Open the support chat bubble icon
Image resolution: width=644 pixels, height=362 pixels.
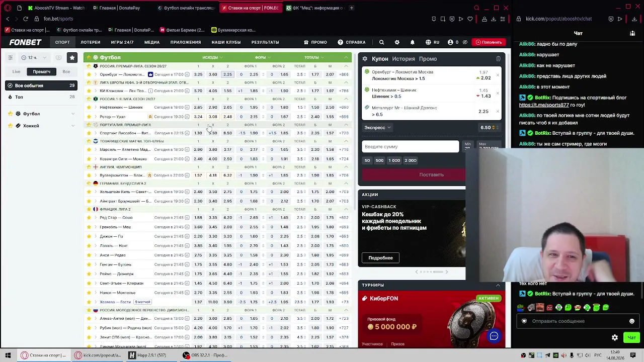494,336
